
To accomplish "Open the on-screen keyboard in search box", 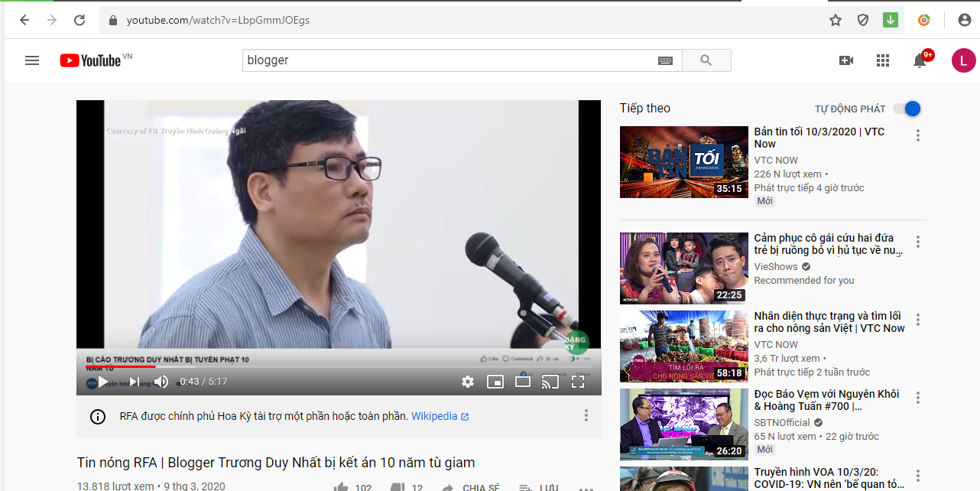I will pos(664,60).
